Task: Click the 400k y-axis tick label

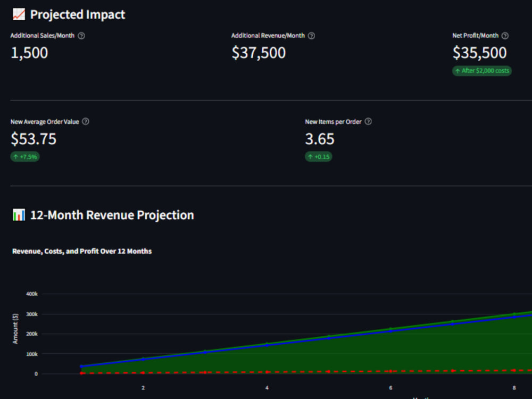Action: pyautogui.click(x=32, y=294)
